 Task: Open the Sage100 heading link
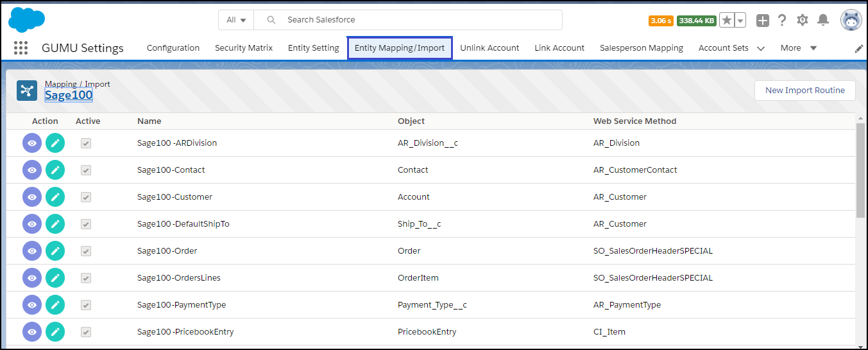(69, 96)
